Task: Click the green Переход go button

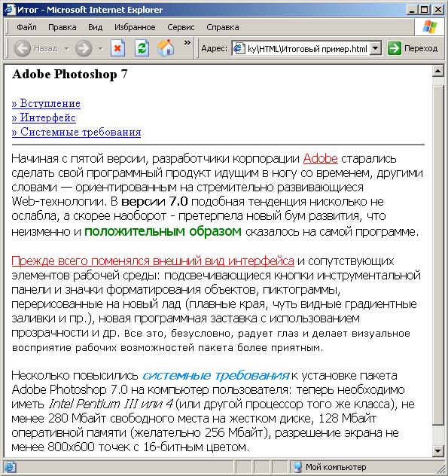Action: 412,48
